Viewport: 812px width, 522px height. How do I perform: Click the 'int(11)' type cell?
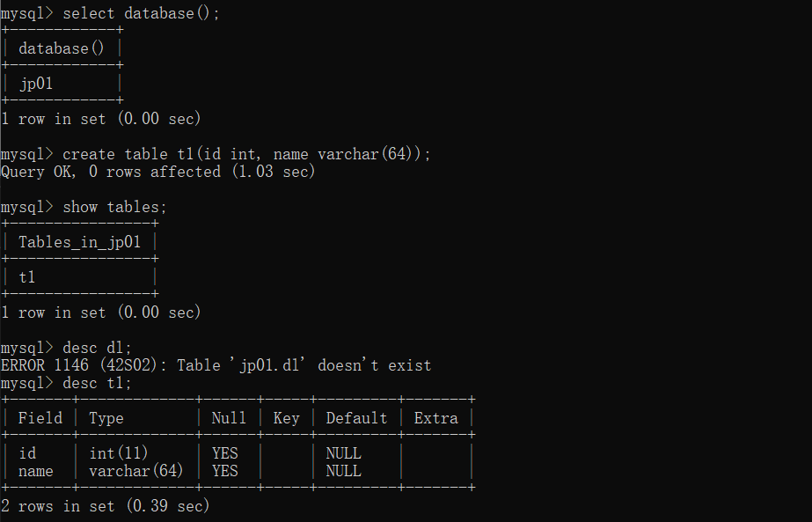(120, 453)
